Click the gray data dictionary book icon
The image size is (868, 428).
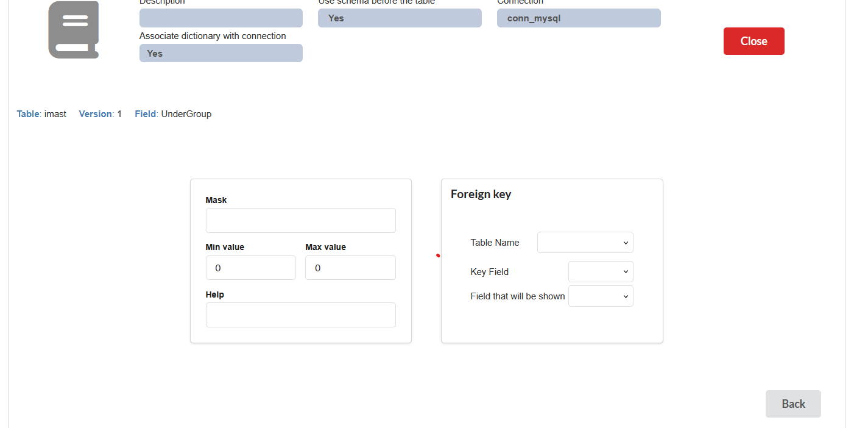click(74, 30)
